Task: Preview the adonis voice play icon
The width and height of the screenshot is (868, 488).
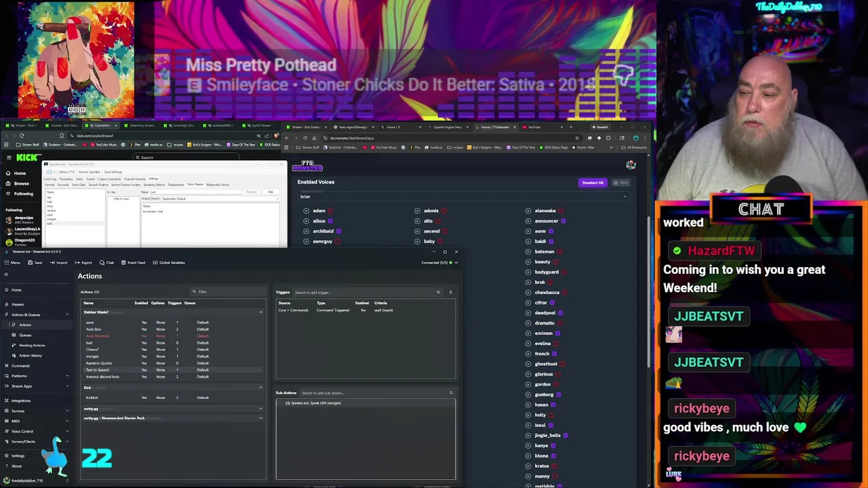Action: (x=417, y=211)
